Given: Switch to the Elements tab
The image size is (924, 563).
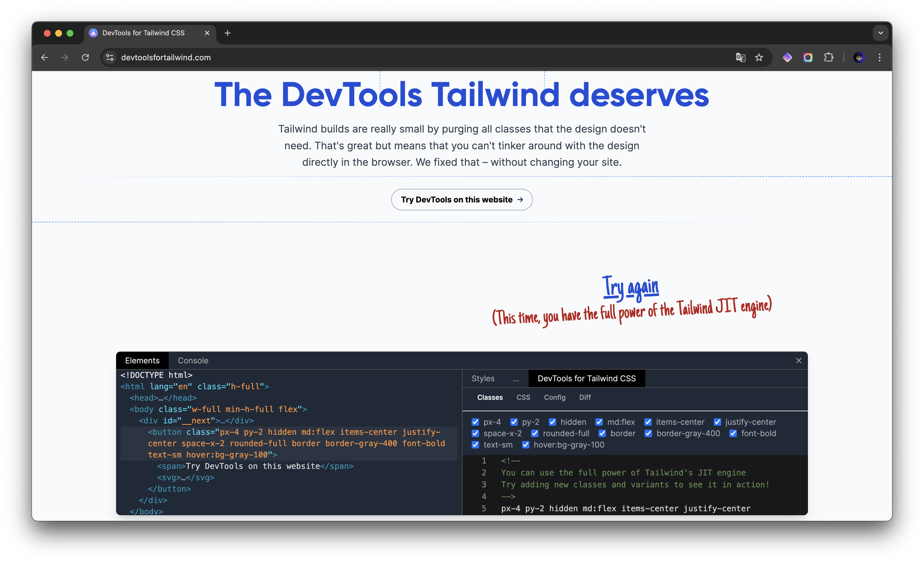Looking at the screenshot, I should [142, 360].
